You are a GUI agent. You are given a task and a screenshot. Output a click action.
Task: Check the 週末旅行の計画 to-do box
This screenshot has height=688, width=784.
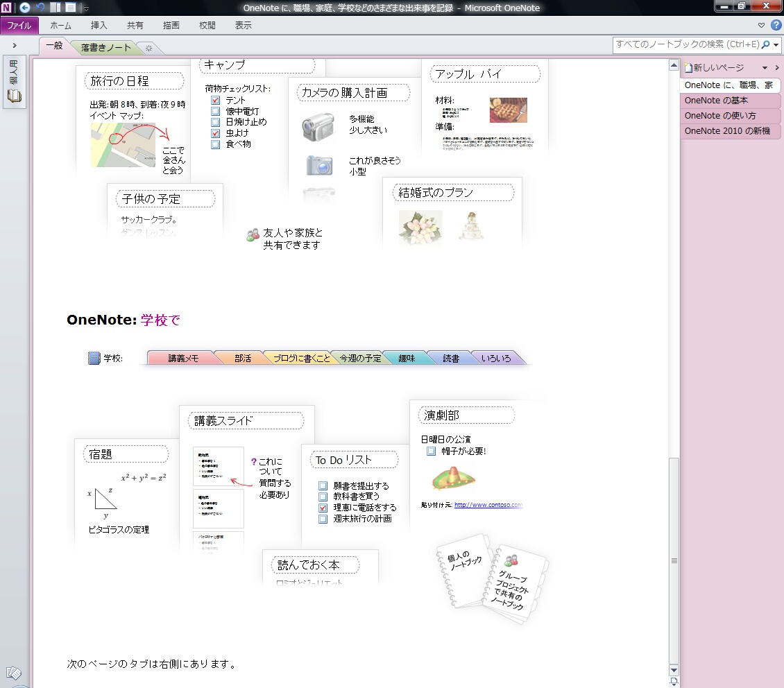tap(323, 519)
